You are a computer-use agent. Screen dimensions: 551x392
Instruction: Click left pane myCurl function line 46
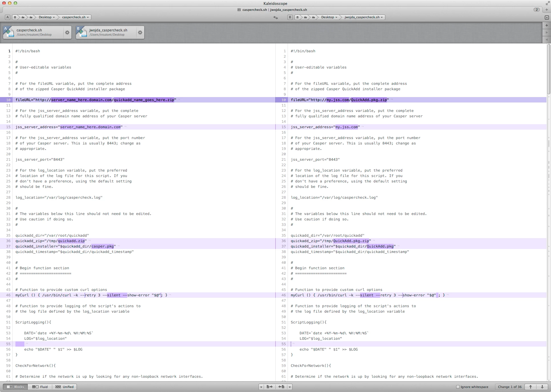(x=91, y=295)
